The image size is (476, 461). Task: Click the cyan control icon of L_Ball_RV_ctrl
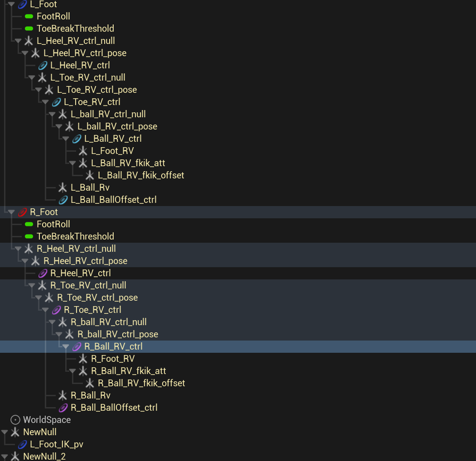tap(77, 139)
